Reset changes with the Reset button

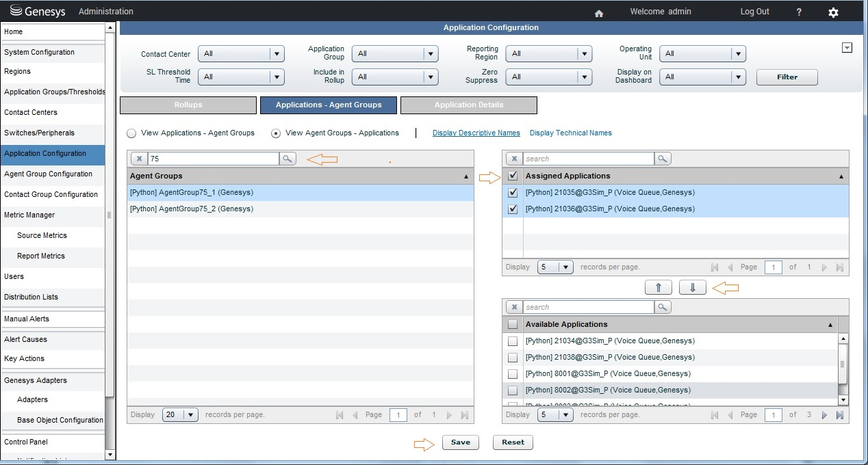pos(513,442)
